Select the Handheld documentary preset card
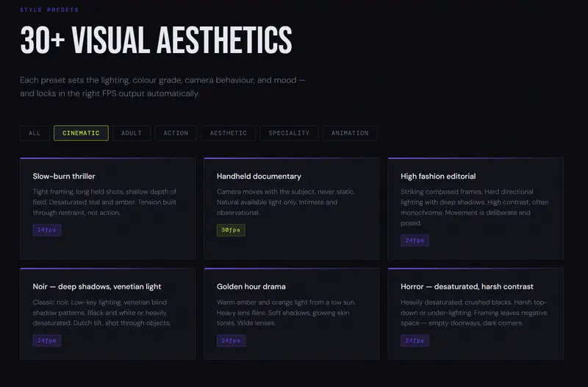This screenshot has height=387, width=588. click(291, 207)
